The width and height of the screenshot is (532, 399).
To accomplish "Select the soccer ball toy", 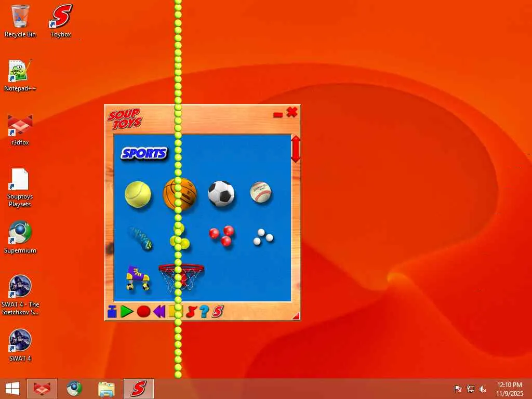I will pos(221,193).
